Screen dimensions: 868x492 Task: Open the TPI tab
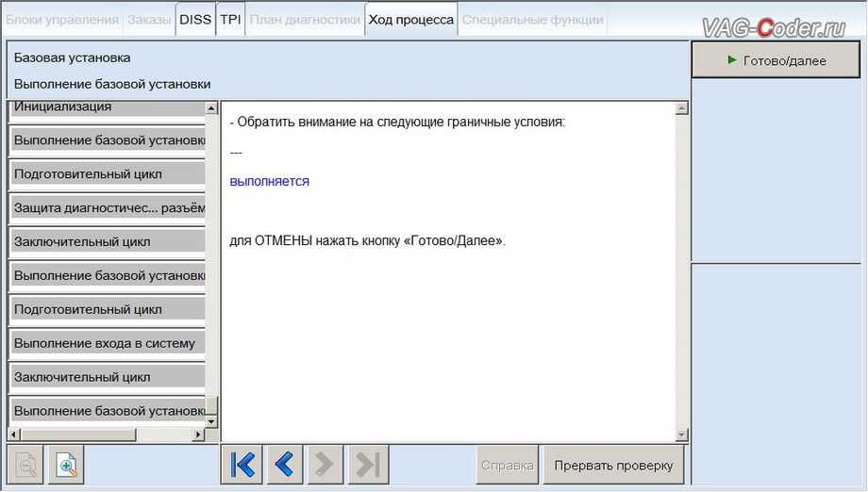pos(230,20)
